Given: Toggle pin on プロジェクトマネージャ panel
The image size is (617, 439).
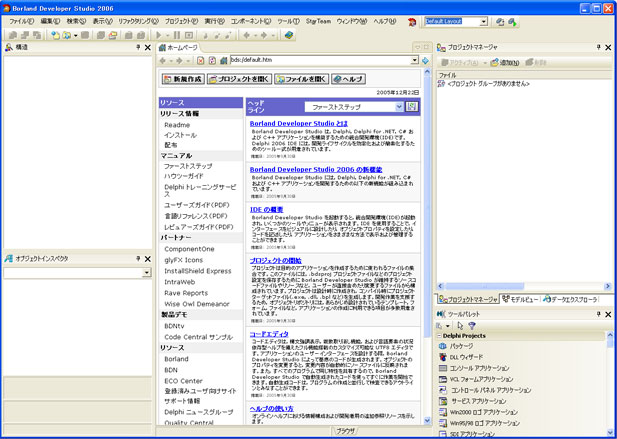Looking at the screenshot, I should (599, 47).
